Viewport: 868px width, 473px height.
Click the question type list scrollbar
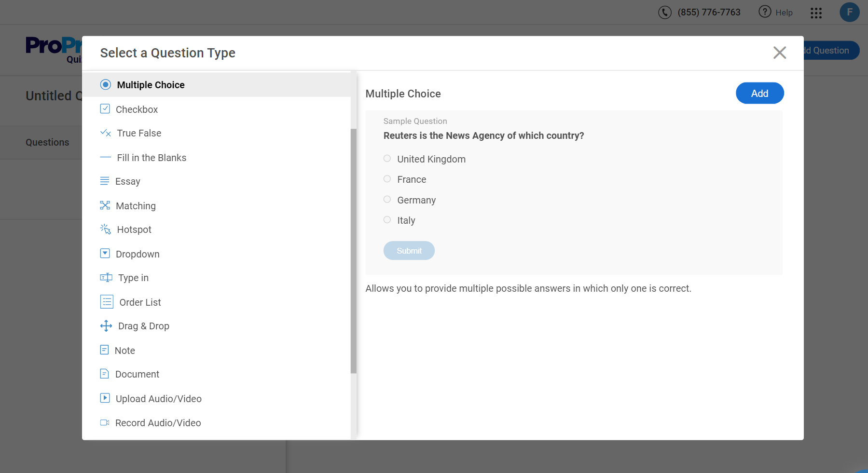click(x=354, y=251)
